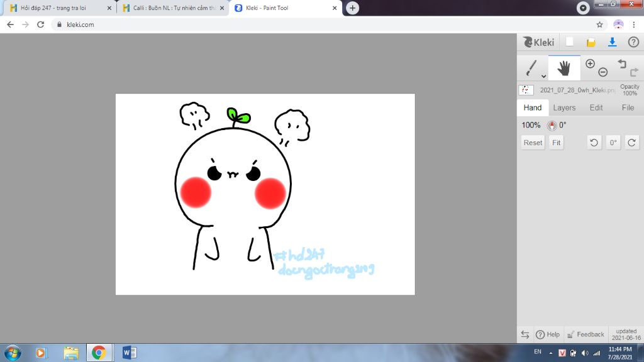Close the Hỏi đáp 247 tab
This screenshot has height=362, width=644.
[x=109, y=8]
